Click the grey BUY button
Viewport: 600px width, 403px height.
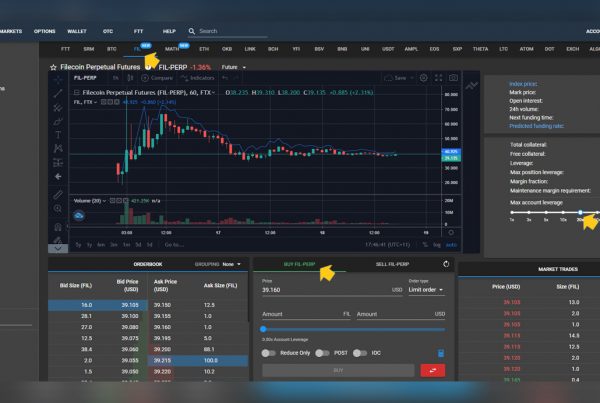pyautogui.click(x=338, y=370)
